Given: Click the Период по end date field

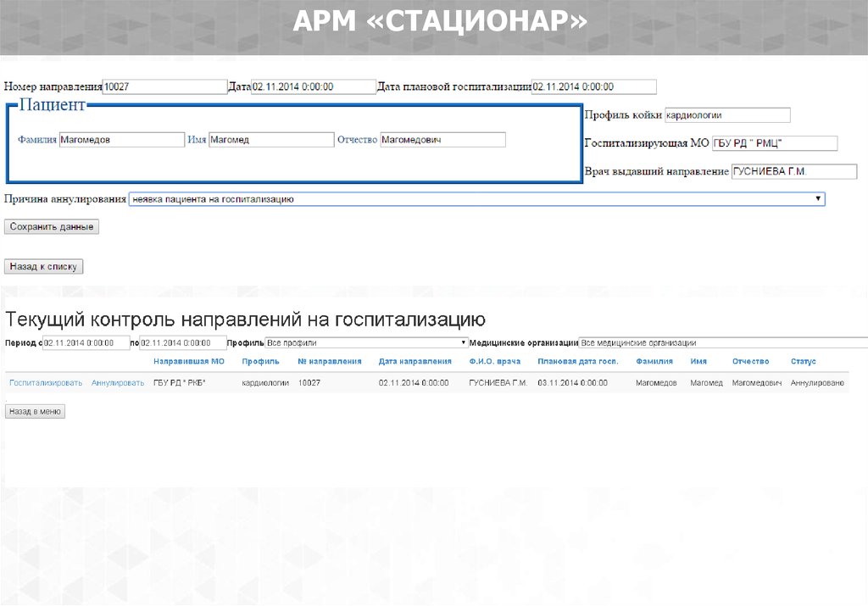Looking at the screenshot, I should tap(182, 343).
